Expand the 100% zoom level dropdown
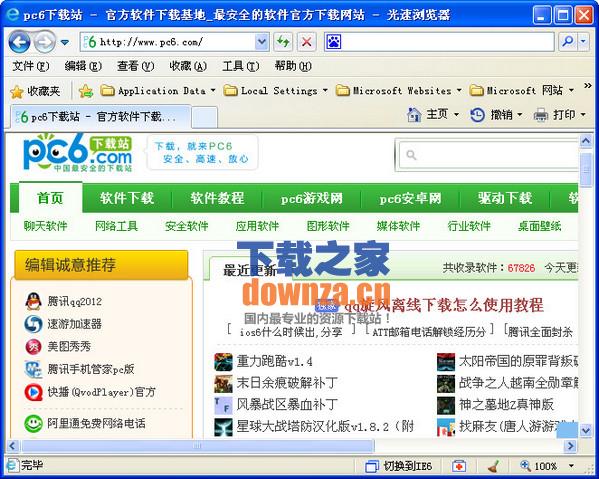 point(571,466)
